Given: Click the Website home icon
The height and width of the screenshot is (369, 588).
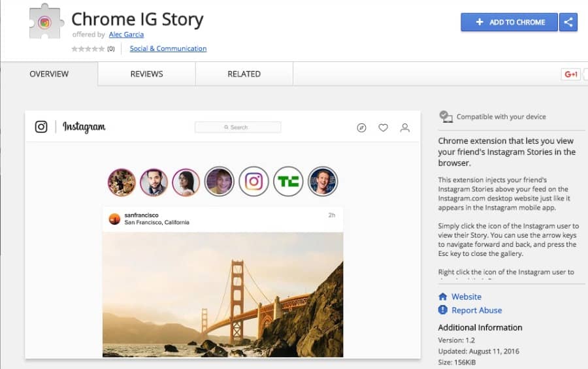Looking at the screenshot, I should tap(443, 297).
